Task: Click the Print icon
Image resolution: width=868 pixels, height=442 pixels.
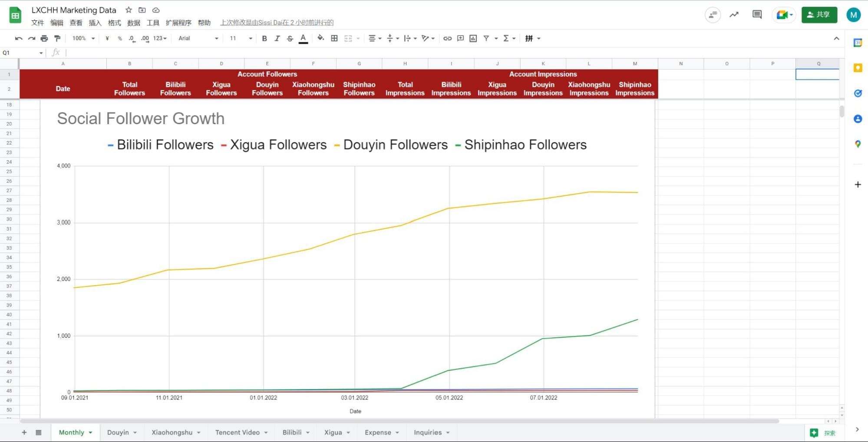Action: click(x=44, y=38)
